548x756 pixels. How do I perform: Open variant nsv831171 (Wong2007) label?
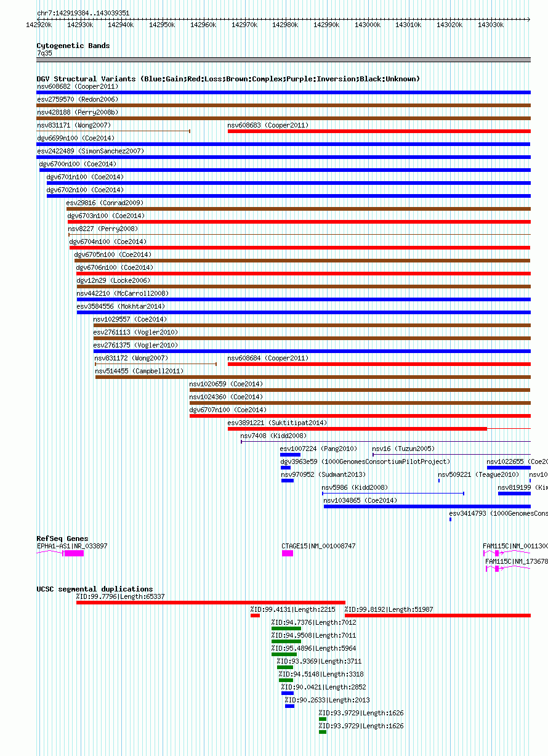tap(74, 125)
